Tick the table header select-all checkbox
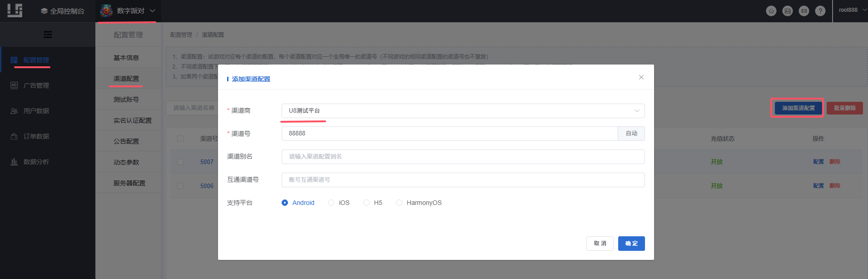 click(x=180, y=139)
